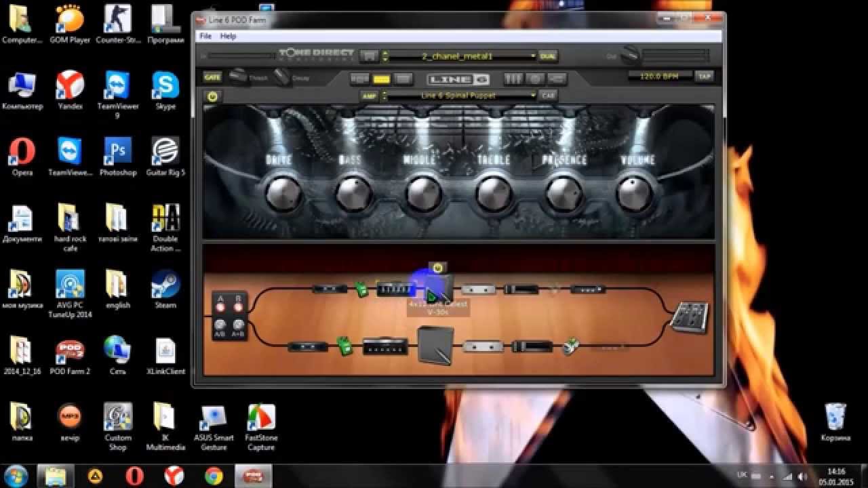Select the yellow highlighted panel view button
Screen dimensions: 868x488
(x=382, y=79)
